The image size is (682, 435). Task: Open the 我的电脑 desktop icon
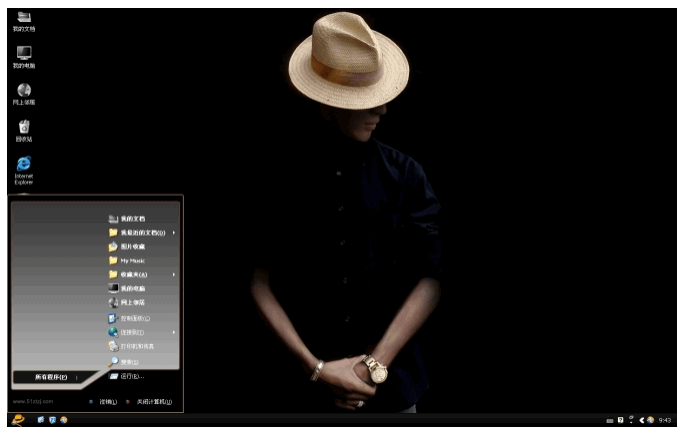pos(24,54)
